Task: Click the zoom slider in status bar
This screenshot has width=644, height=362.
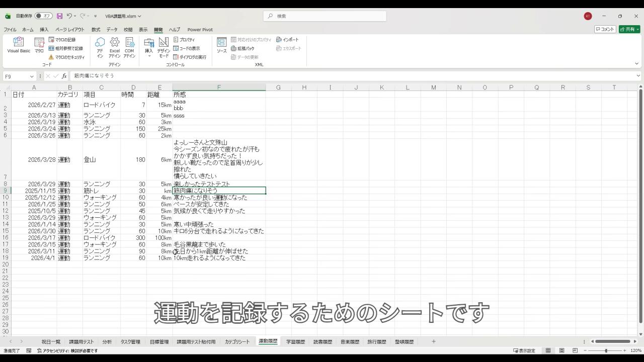Action: pos(606,350)
